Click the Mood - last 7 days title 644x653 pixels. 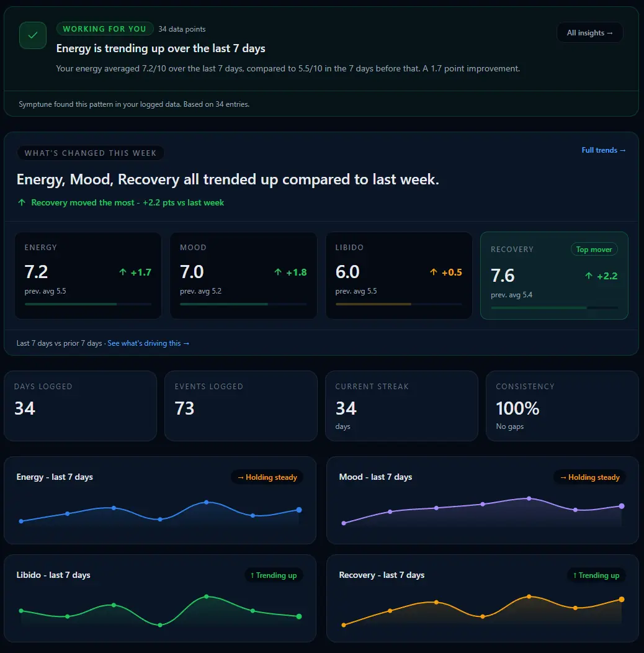375,477
